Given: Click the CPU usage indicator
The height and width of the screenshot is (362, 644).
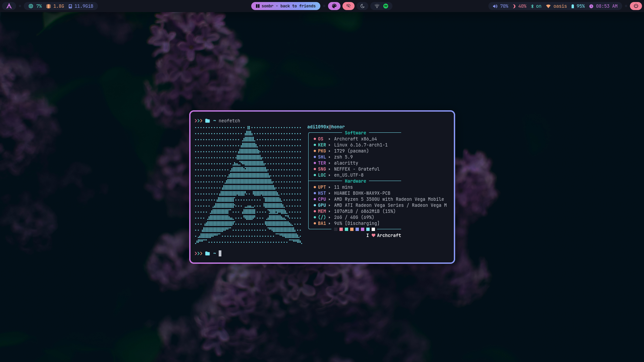Looking at the screenshot, I should click(35, 6).
